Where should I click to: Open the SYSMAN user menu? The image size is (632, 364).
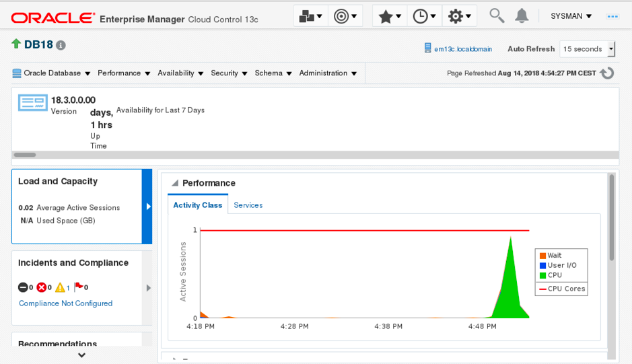(x=571, y=16)
